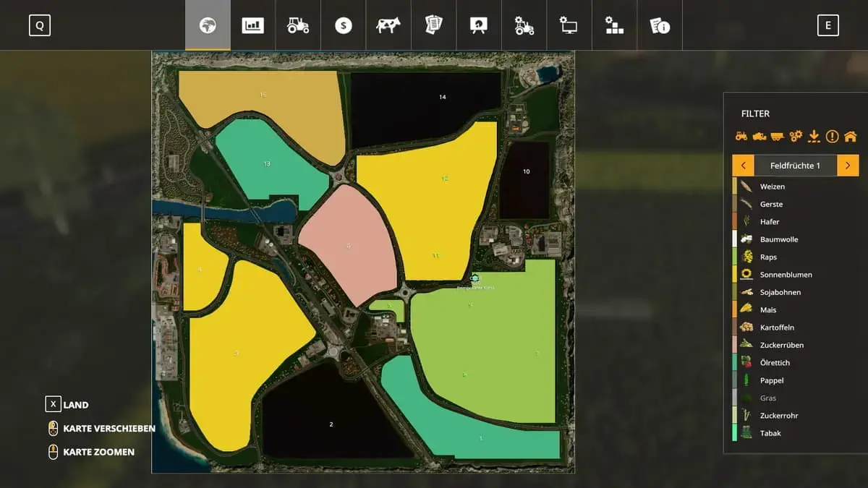Open the contracts documents tab

tap(433, 25)
